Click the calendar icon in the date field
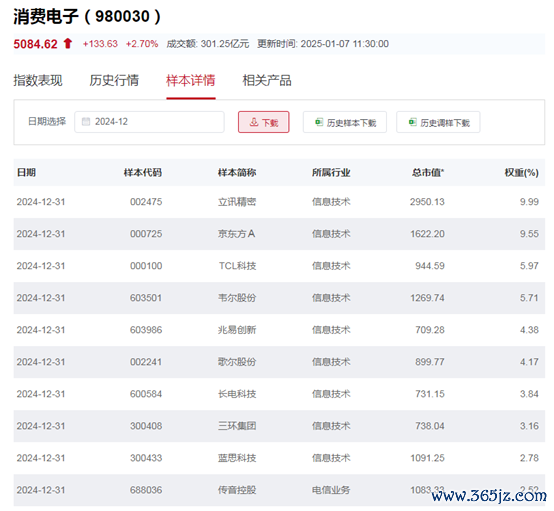The width and height of the screenshot is (554, 511). [x=86, y=122]
